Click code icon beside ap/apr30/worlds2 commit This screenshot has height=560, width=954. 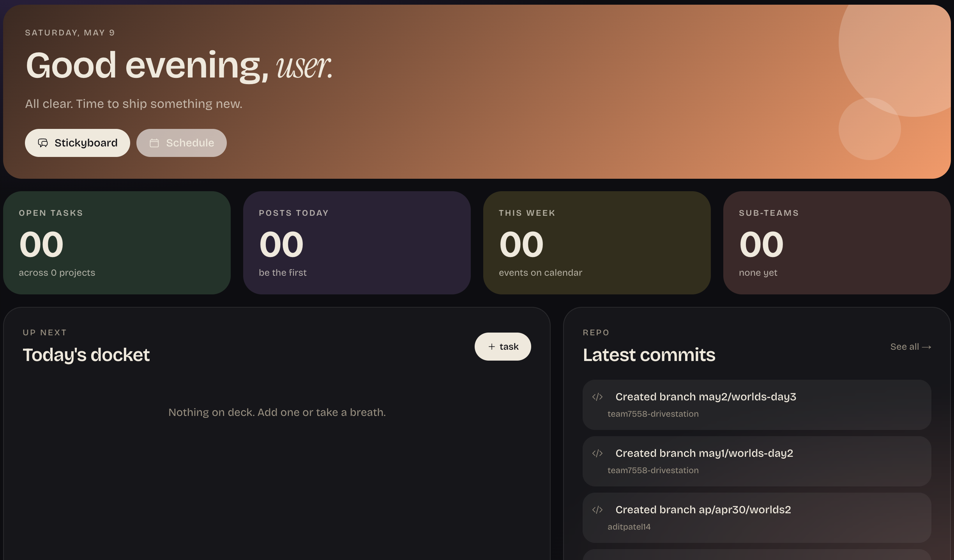click(x=597, y=510)
